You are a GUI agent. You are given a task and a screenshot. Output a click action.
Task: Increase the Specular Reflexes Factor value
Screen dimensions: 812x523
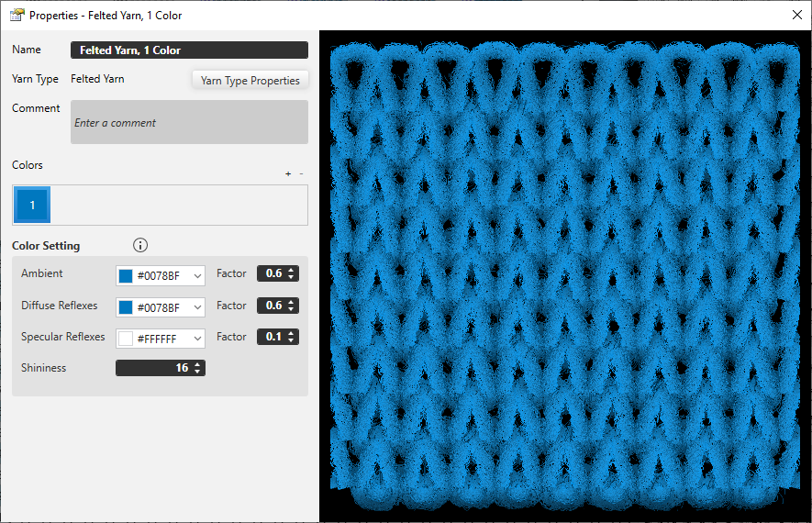click(292, 333)
